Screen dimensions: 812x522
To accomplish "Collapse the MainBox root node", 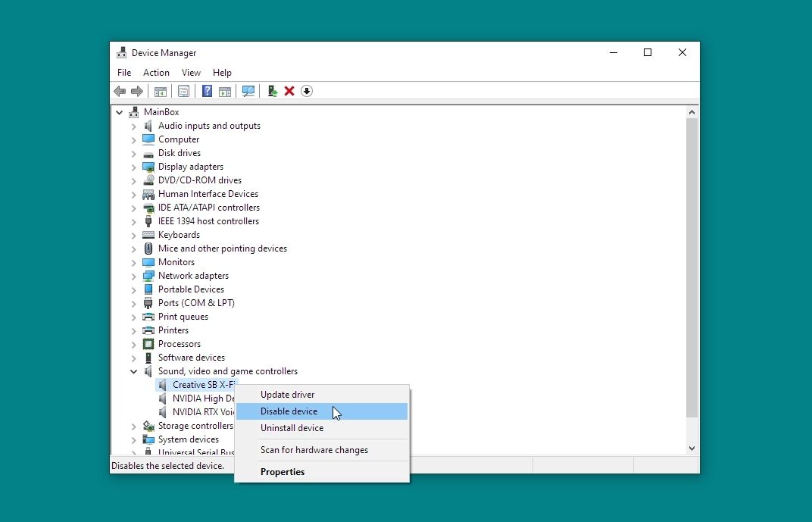I will [x=120, y=112].
